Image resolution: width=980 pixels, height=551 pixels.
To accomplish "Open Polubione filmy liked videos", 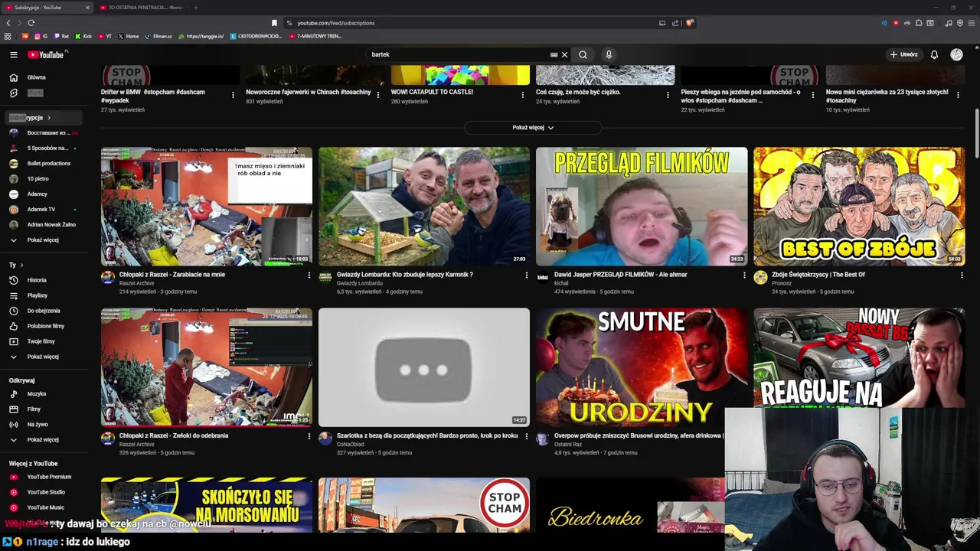I will pos(44,326).
